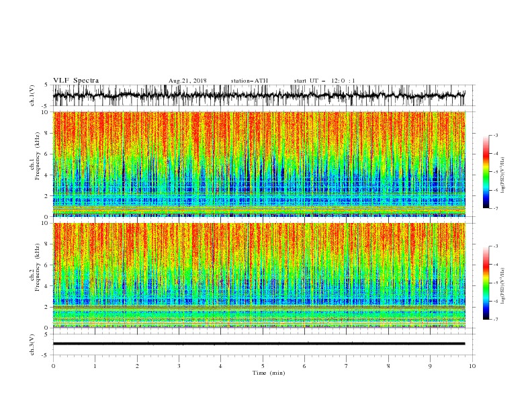Click the time axis tick labeled "8"
This screenshot has height=411, width=532.
pos(388,366)
